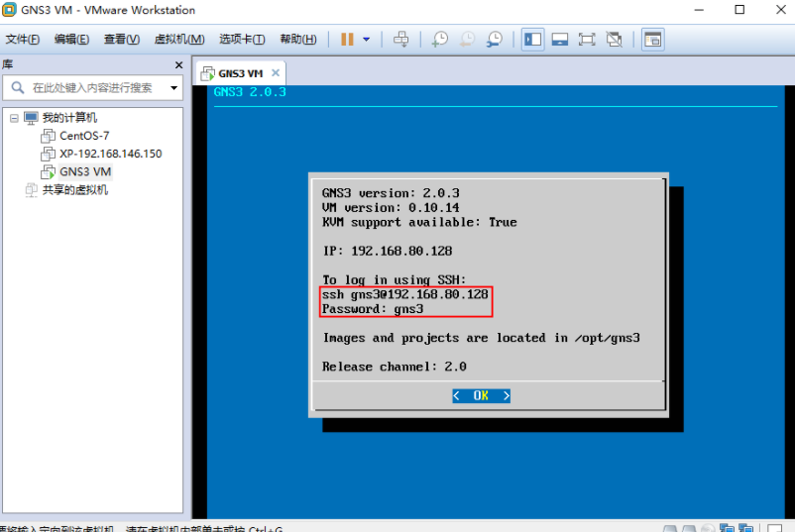Image resolution: width=795 pixels, height=532 pixels.
Task: Open the 帮助(H) menu
Action: [298, 39]
